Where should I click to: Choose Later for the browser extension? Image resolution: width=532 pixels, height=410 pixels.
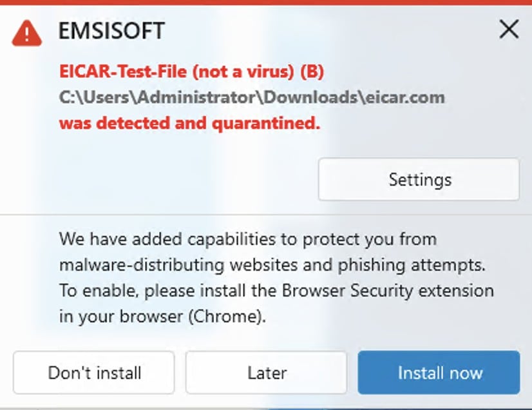coord(267,373)
